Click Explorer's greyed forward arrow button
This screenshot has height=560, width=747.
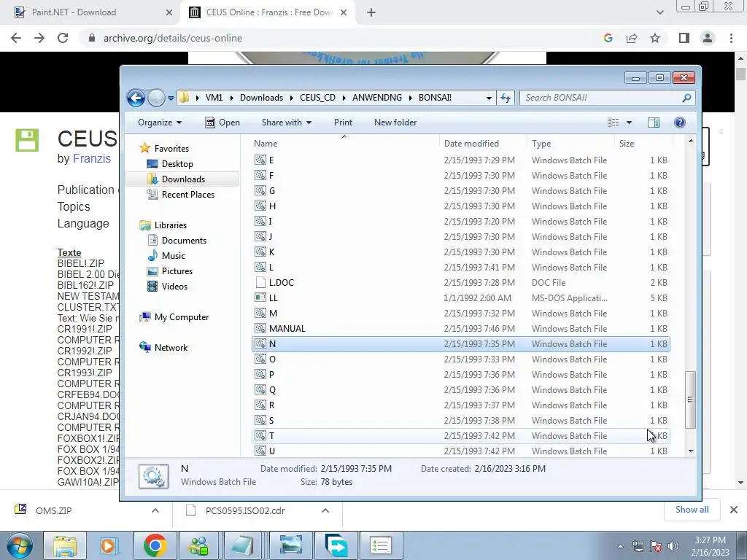(156, 98)
